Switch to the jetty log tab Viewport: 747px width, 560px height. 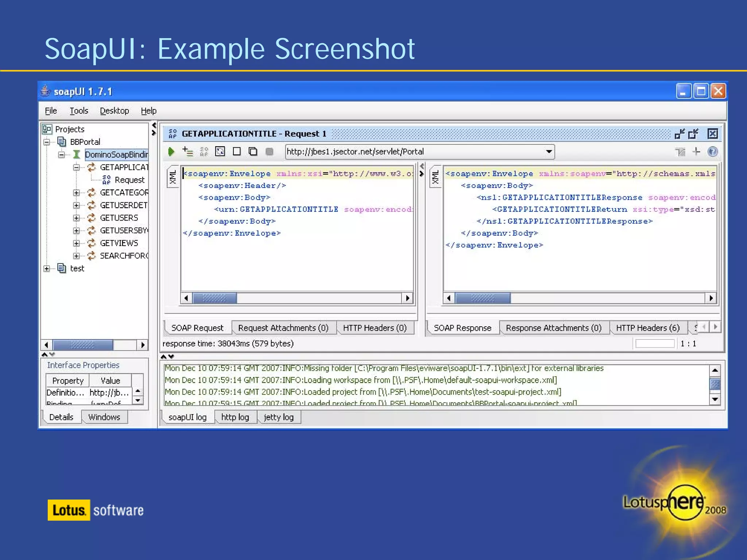279,417
